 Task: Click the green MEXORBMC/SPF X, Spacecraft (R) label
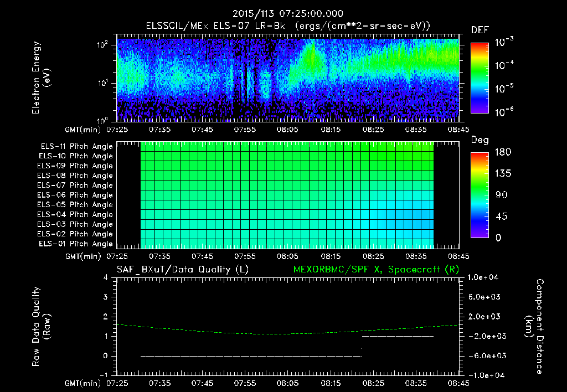coord(376,270)
